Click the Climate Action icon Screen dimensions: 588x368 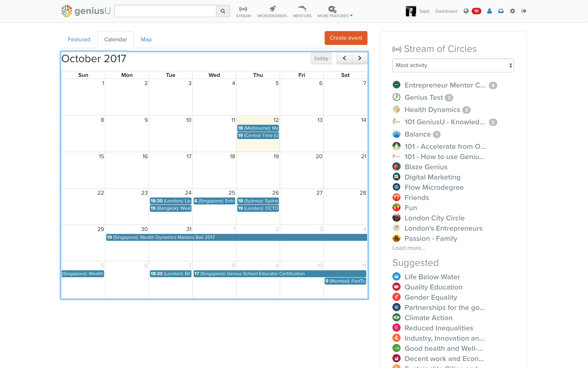coord(396,318)
